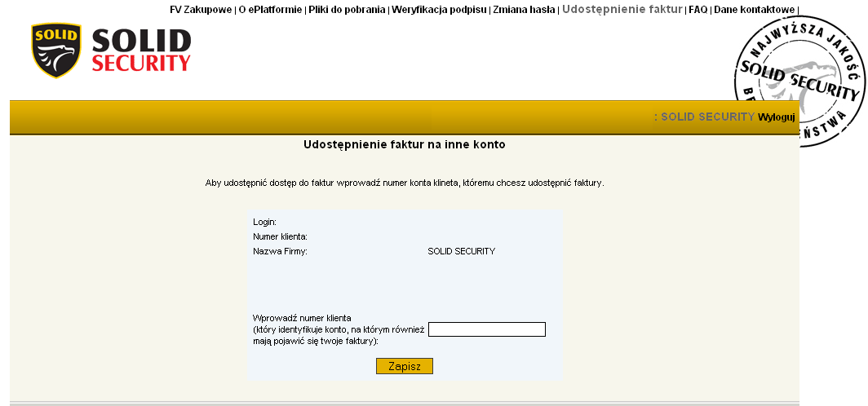Screen dimensions: 868x406
Task: Focus the client number input field
Action: click(487, 329)
